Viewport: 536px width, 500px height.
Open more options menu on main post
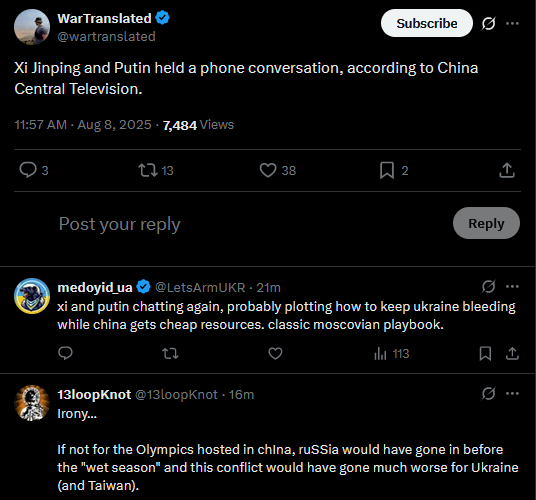tap(512, 24)
